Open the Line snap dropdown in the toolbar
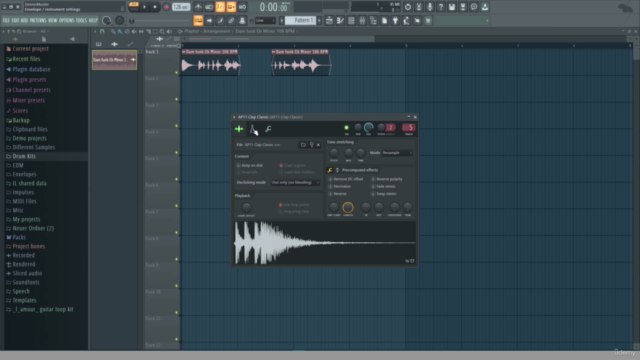This screenshot has height=360, width=640. (265, 20)
